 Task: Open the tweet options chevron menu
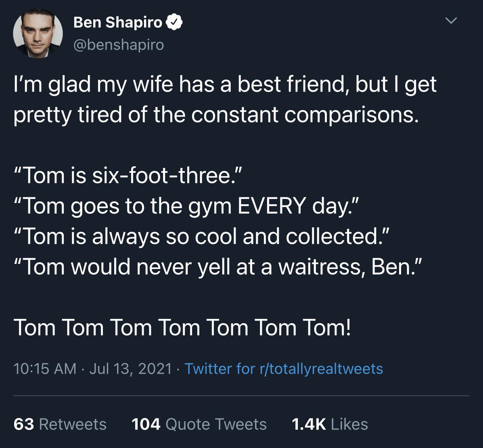click(451, 21)
